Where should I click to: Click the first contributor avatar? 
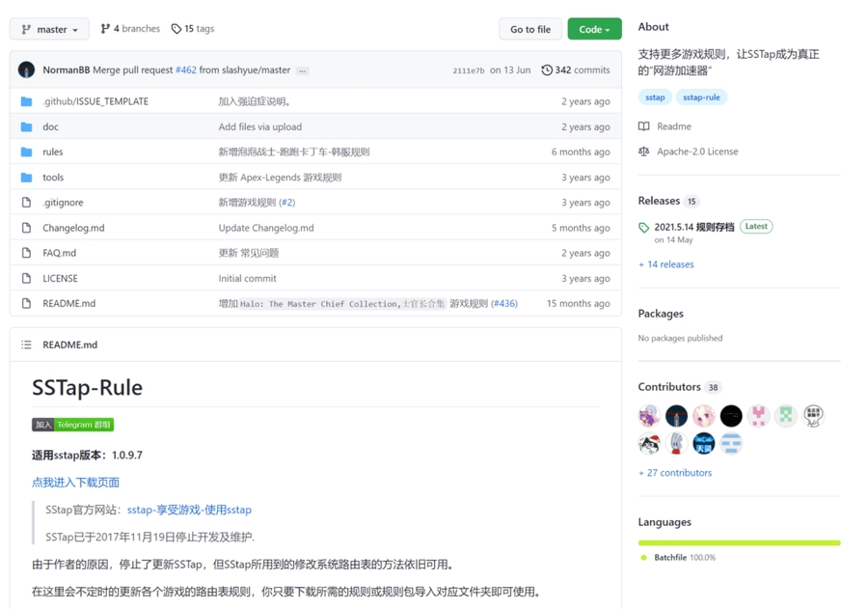[649, 416]
